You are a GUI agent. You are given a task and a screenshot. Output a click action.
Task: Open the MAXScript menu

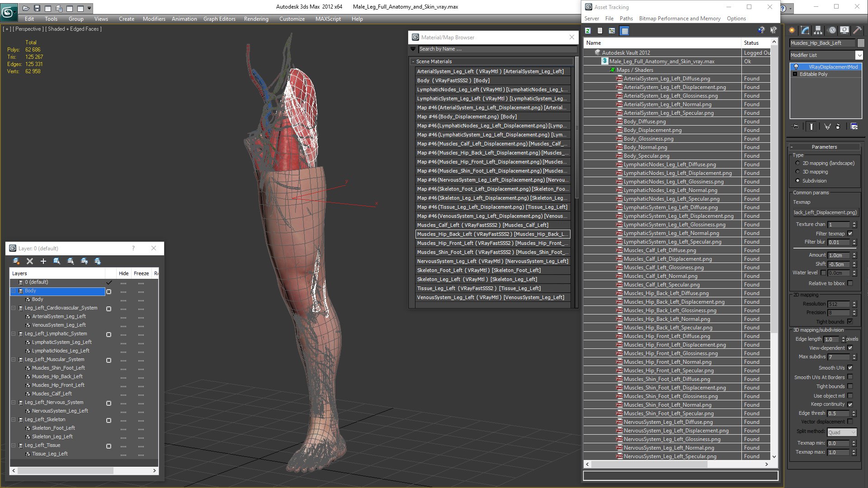coord(328,19)
